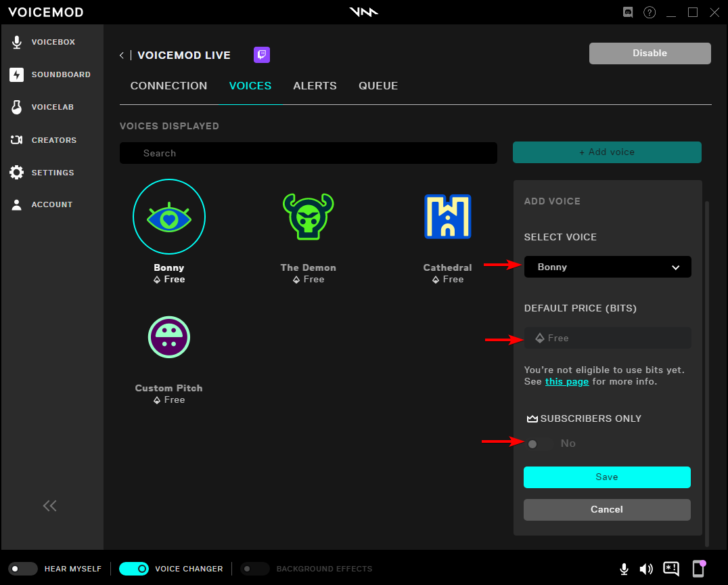This screenshot has height=585, width=728.
Task: Select the Bonny voice icon
Action: click(x=169, y=217)
